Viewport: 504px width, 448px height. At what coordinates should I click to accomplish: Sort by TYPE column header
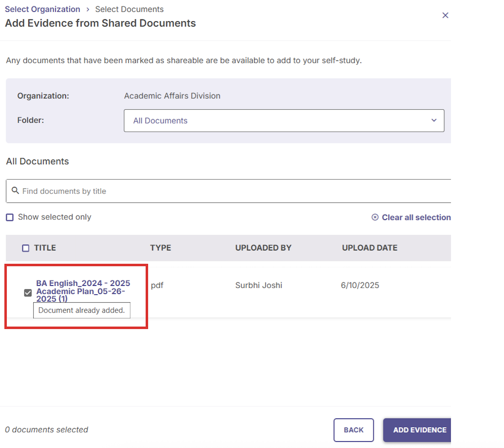(x=161, y=248)
